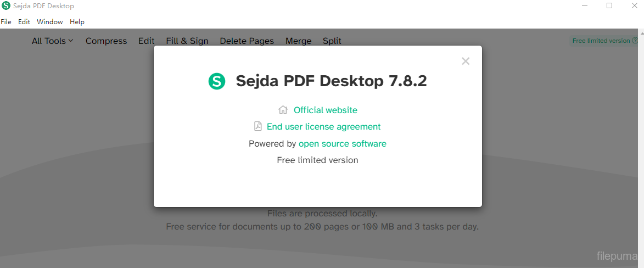Open the Help menu
The width and height of the screenshot is (644, 268).
[77, 22]
